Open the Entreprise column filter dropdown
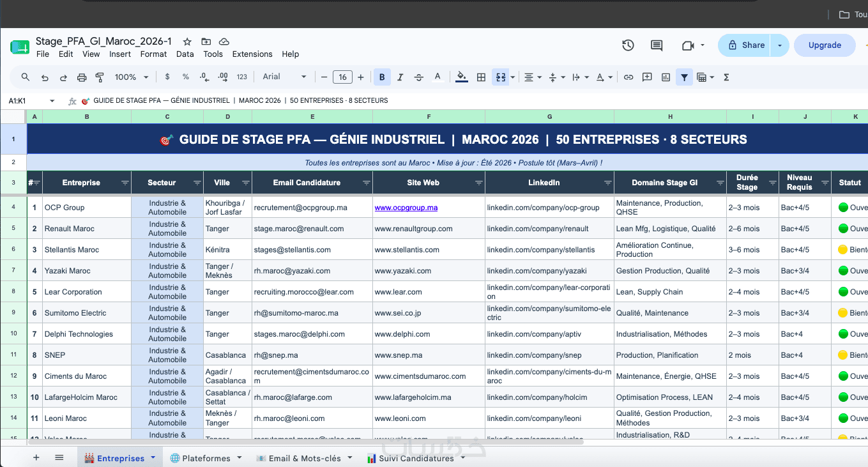Image resolution: width=868 pixels, height=467 pixels. [x=125, y=183]
